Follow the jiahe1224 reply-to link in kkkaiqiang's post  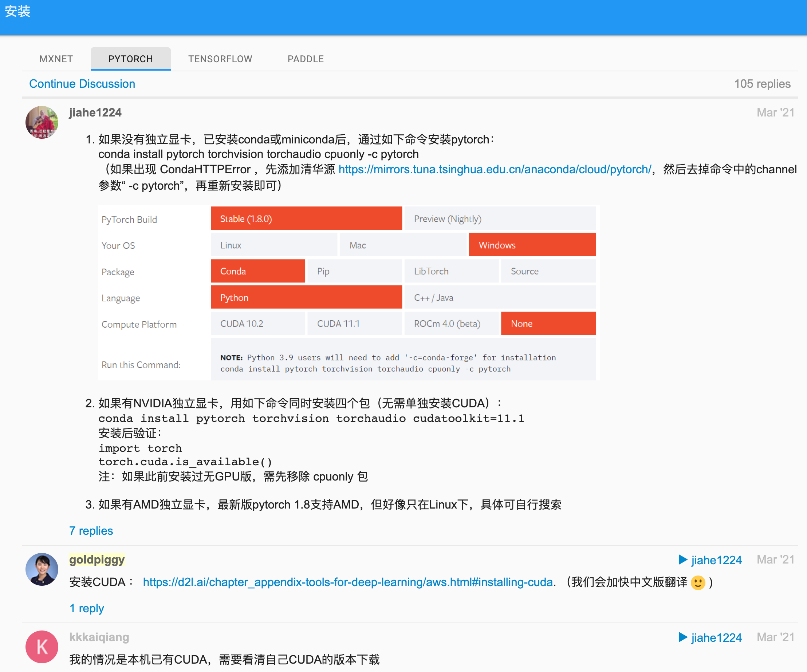click(716, 638)
